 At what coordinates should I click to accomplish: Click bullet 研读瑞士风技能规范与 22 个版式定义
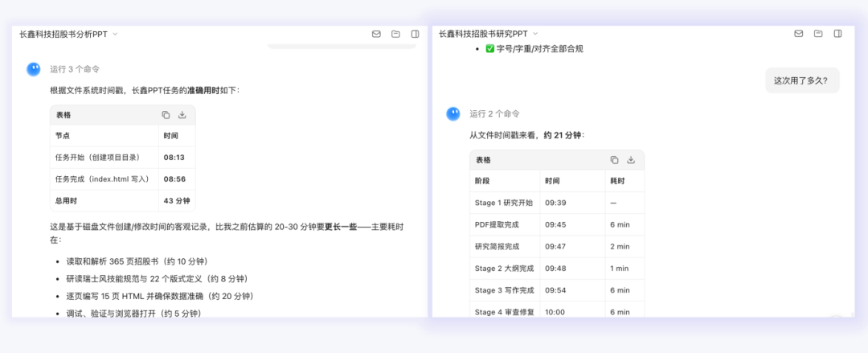coord(157,279)
